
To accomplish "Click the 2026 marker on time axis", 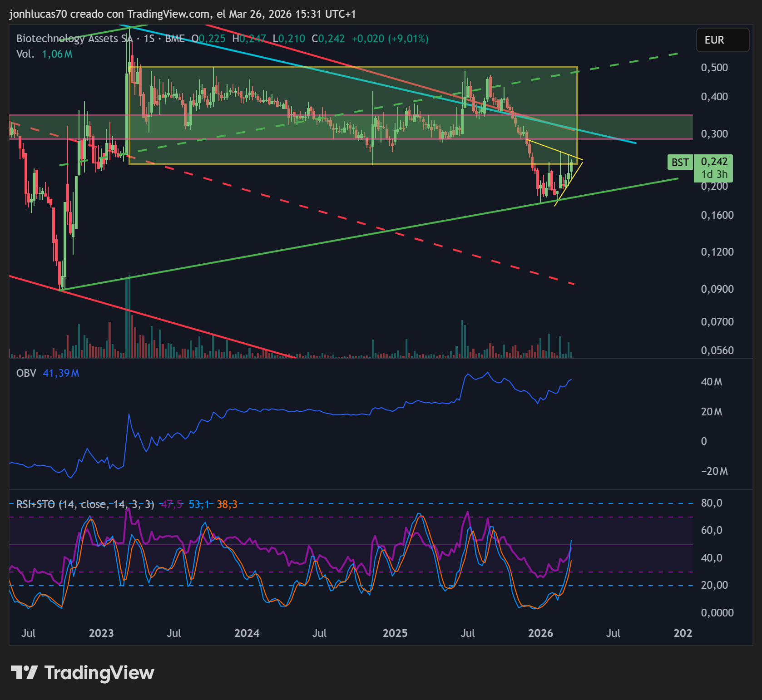I will click(540, 633).
